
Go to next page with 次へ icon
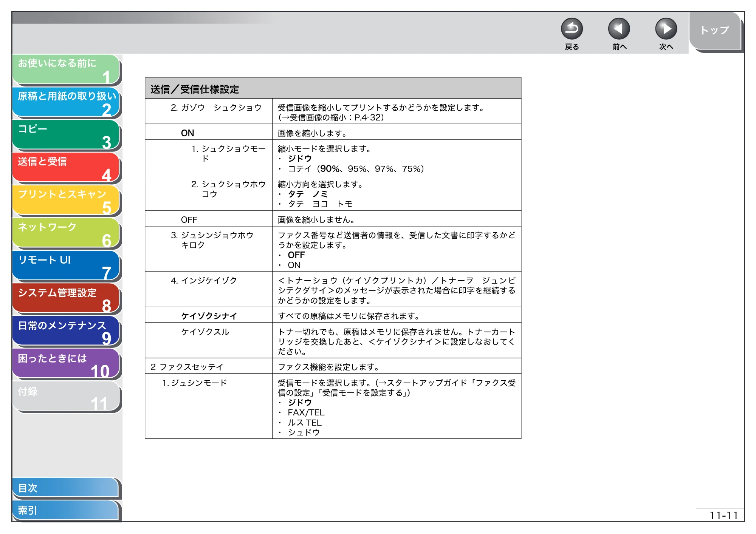(666, 29)
